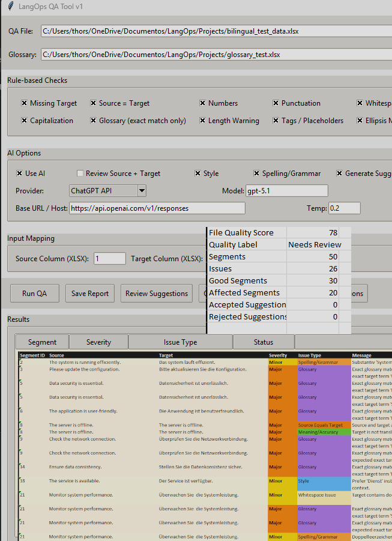Toggle the Punctuation checkbox
Image resolution: width=392 pixels, height=541 pixels.
pyautogui.click(x=276, y=103)
